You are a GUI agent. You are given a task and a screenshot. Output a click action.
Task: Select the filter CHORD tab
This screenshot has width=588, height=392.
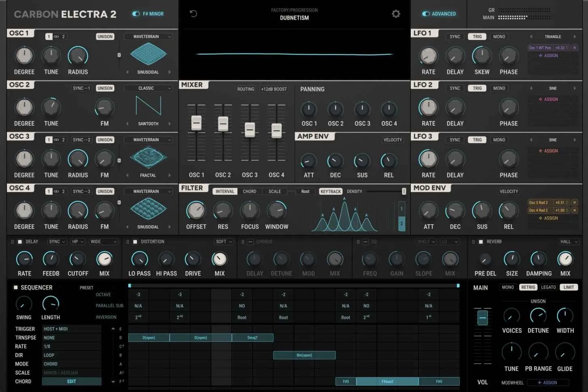click(x=249, y=191)
